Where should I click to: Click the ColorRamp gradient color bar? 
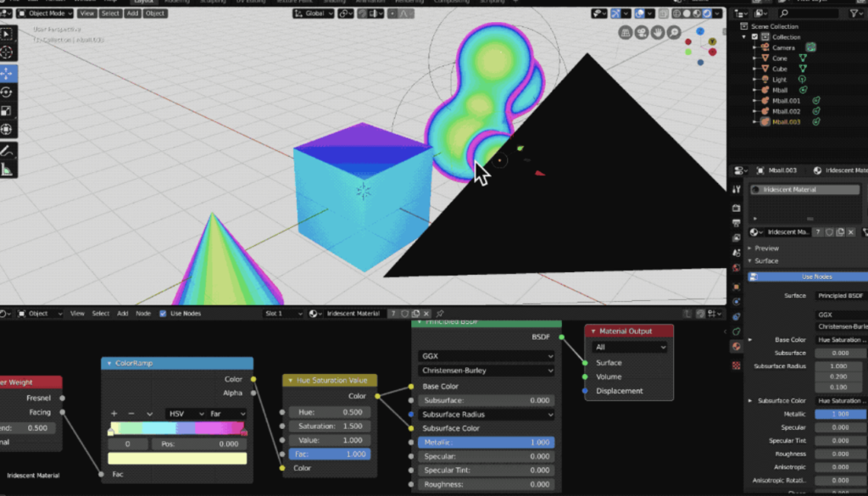[x=177, y=428]
